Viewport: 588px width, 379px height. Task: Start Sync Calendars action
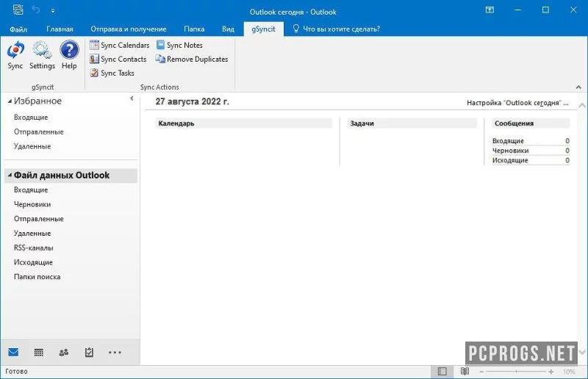(x=120, y=45)
